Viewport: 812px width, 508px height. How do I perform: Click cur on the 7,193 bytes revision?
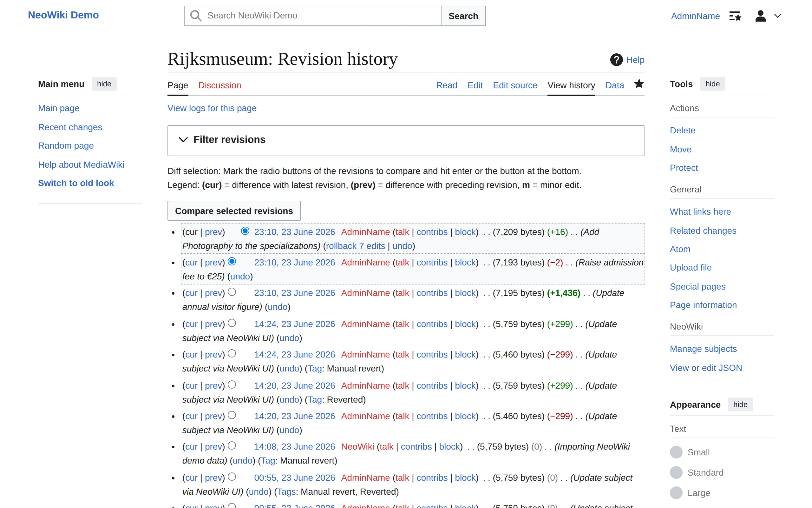click(191, 262)
